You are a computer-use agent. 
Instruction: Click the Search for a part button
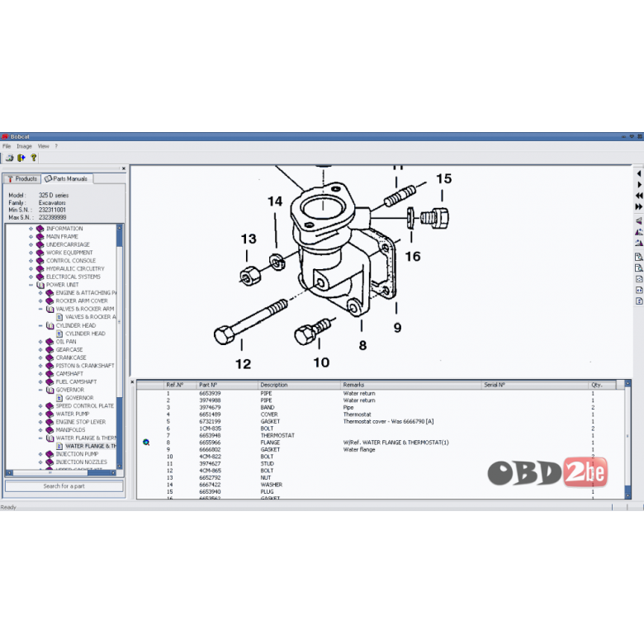[64, 486]
